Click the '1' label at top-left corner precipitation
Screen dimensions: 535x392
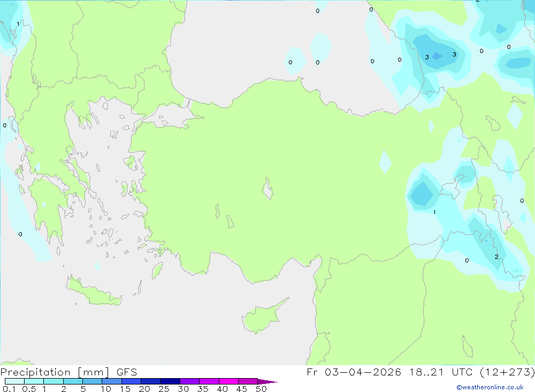click(x=18, y=24)
